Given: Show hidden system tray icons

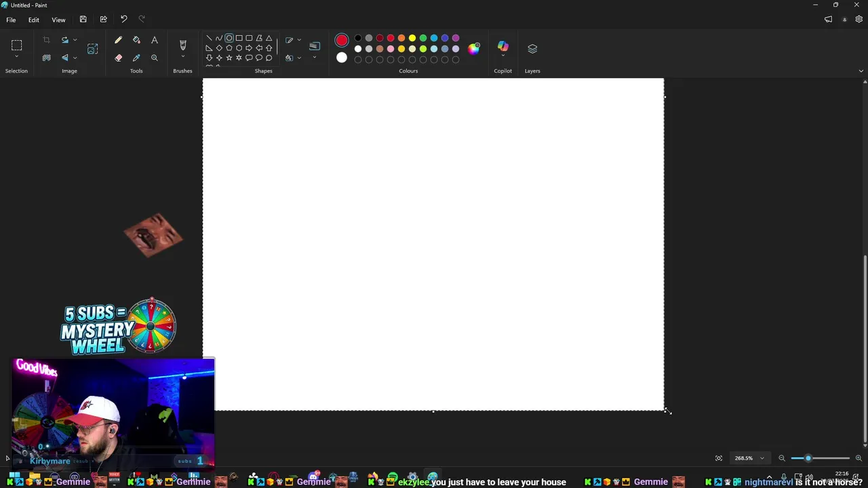Looking at the screenshot, I should tap(769, 477).
